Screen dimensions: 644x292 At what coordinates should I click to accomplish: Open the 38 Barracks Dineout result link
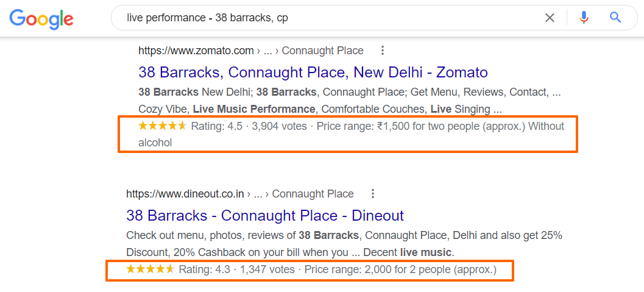[265, 215]
